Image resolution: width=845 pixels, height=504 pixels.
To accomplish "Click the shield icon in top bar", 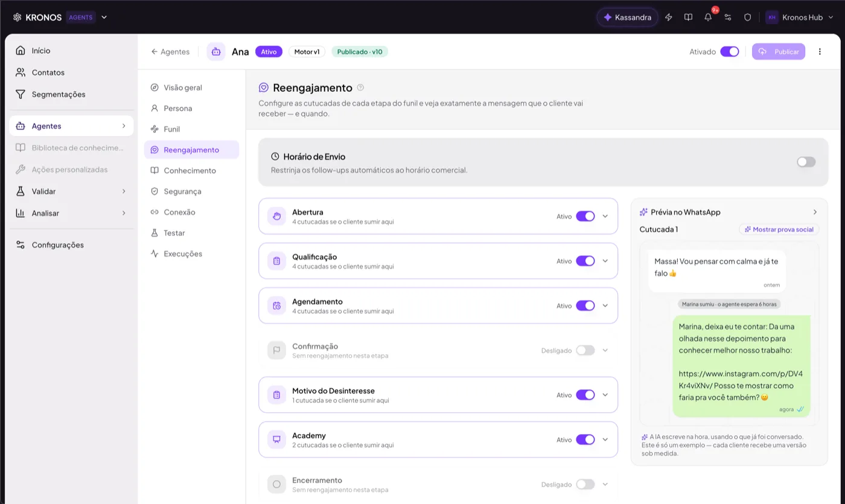I will pos(747,18).
